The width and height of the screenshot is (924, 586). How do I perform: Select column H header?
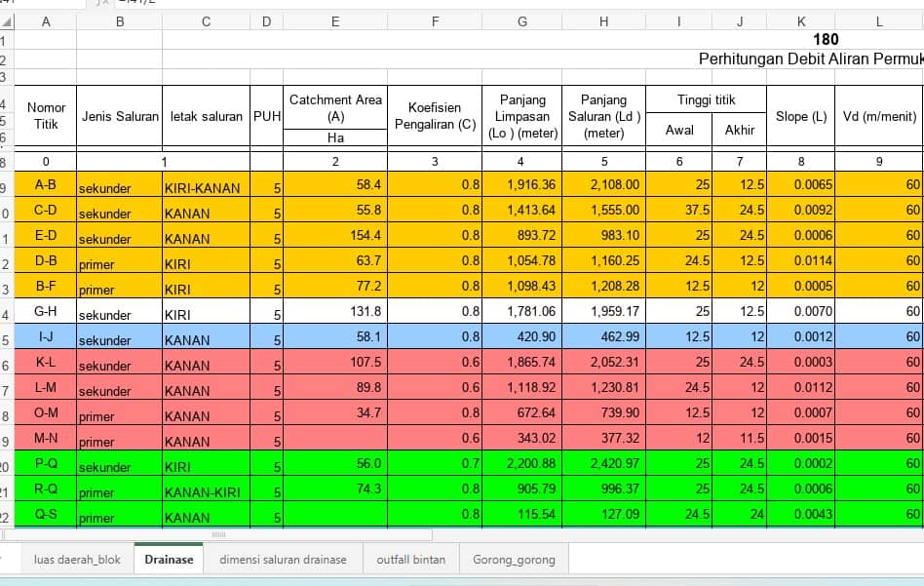(x=603, y=21)
